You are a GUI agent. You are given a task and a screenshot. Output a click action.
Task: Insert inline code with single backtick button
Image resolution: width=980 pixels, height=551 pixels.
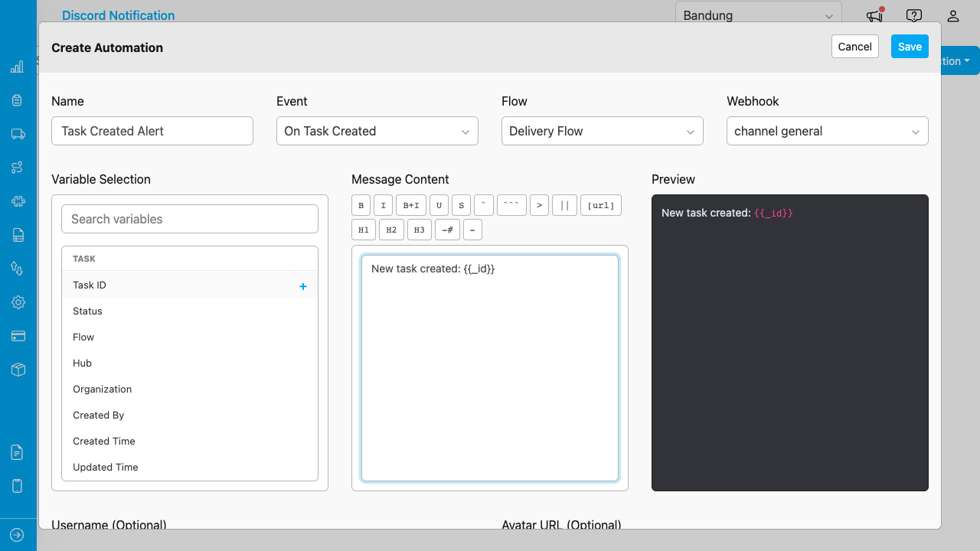point(484,205)
